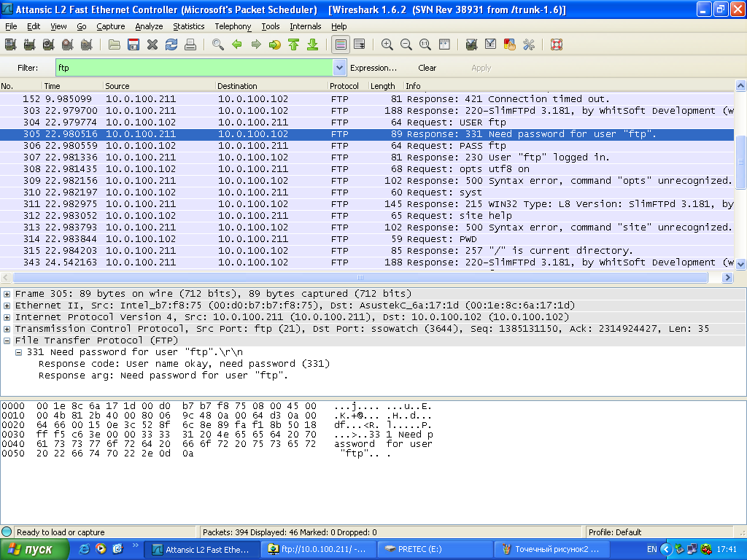Reload the current capture file
The height and width of the screenshot is (560, 747).
[x=171, y=44]
